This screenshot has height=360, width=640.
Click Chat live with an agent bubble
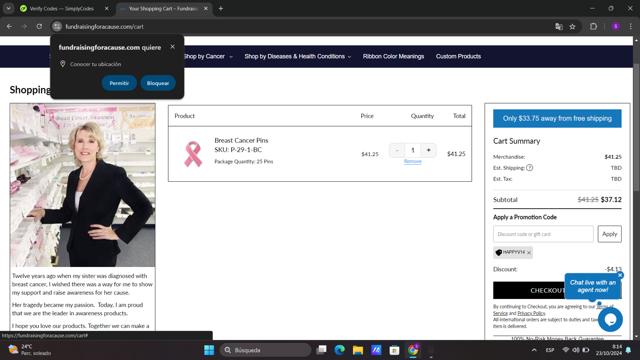pyautogui.click(x=592, y=286)
